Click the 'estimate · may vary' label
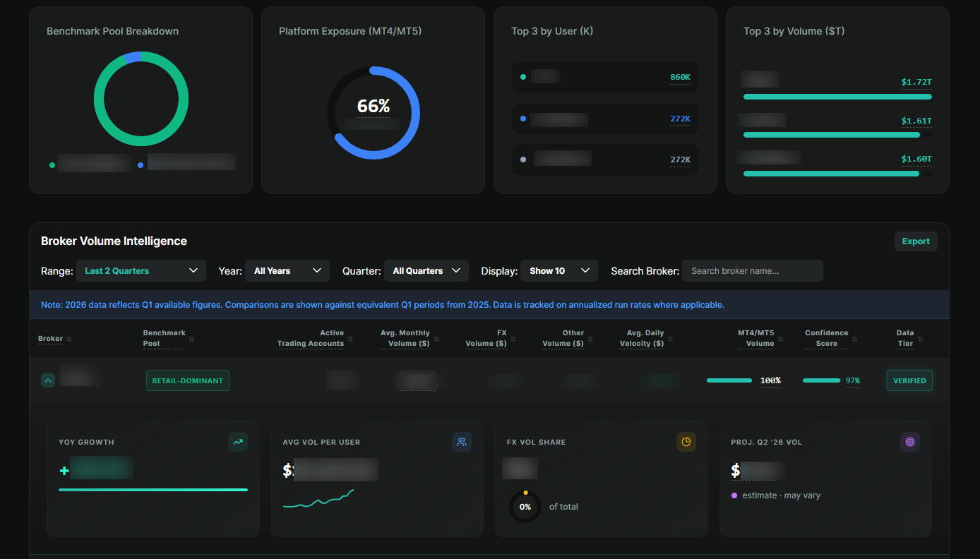The image size is (980, 559). point(782,495)
